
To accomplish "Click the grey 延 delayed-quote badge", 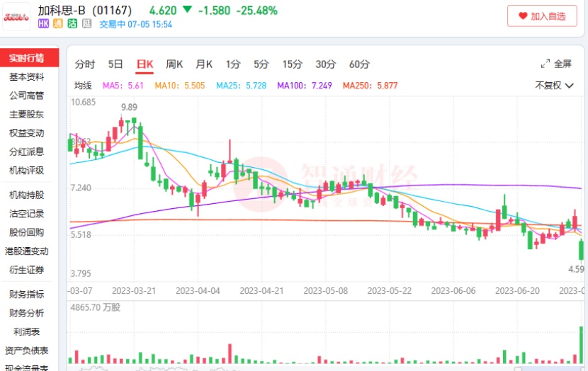I will click(86, 23).
